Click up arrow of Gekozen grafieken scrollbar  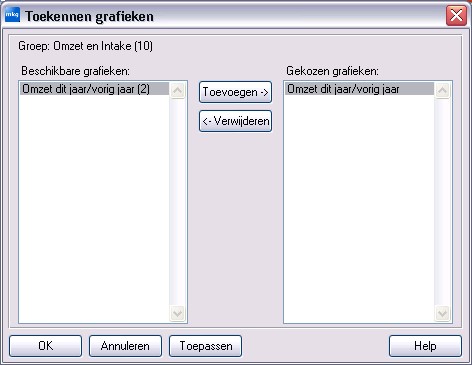pos(442,90)
